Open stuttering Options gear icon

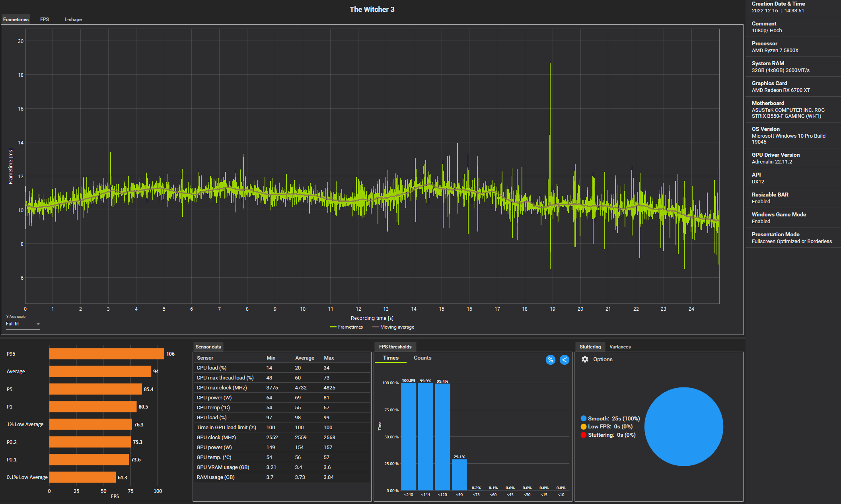coord(585,359)
